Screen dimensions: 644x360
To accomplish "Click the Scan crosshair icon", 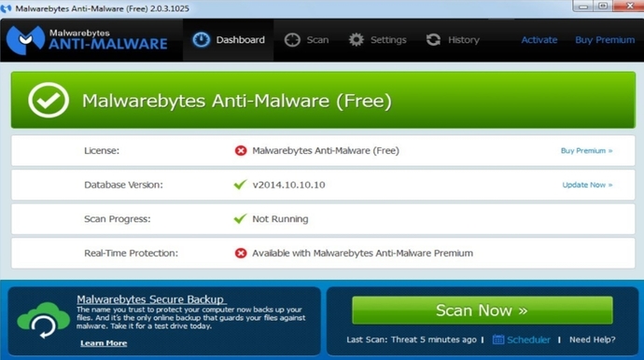I will (x=292, y=40).
